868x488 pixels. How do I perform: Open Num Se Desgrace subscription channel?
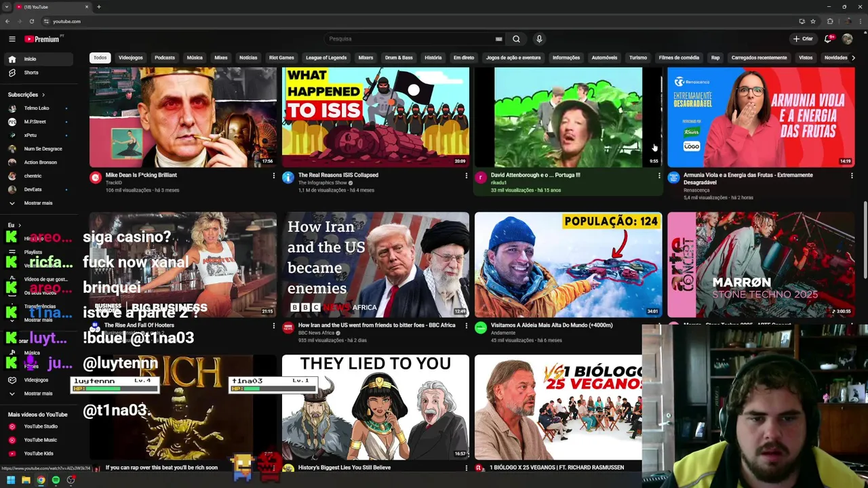tap(37, 149)
